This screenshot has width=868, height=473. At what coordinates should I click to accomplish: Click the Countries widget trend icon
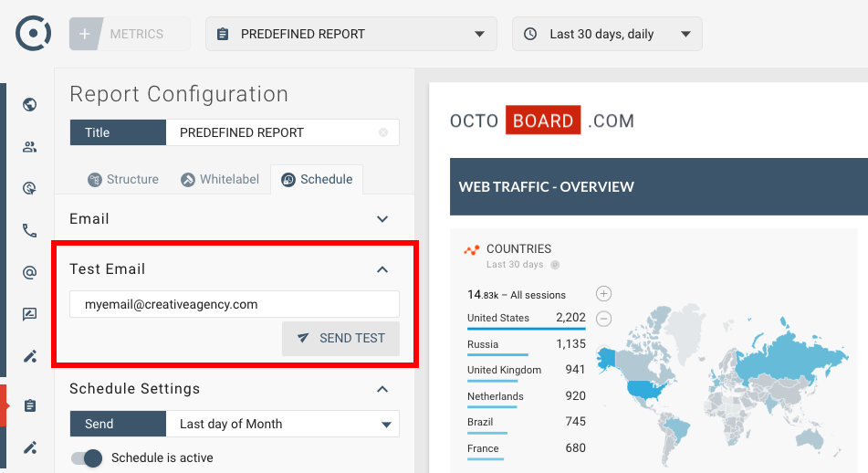[x=472, y=250]
